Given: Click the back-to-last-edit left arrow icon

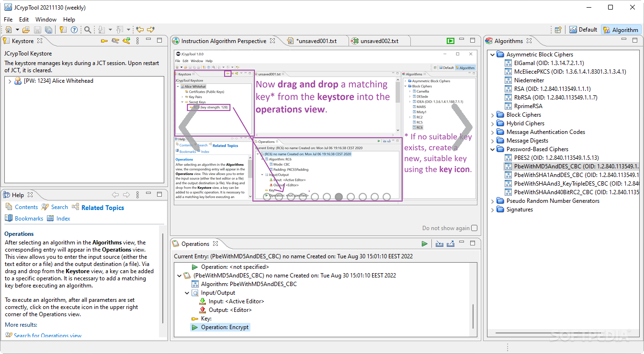Looking at the screenshot, I should coord(140,30).
